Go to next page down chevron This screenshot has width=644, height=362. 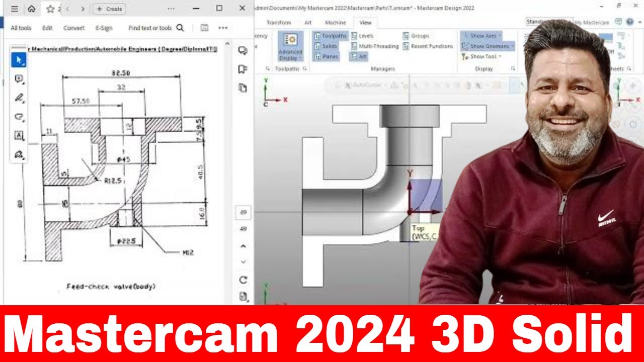(x=243, y=262)
